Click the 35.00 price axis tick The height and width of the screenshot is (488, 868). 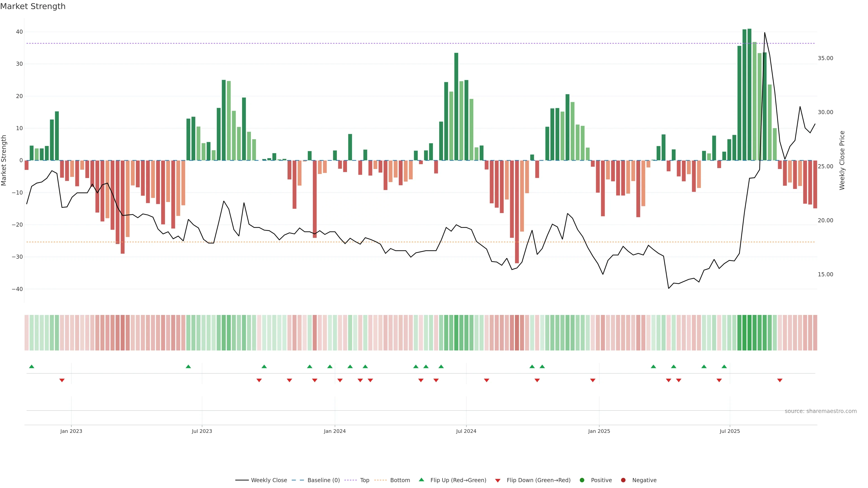tap(825, 58)
